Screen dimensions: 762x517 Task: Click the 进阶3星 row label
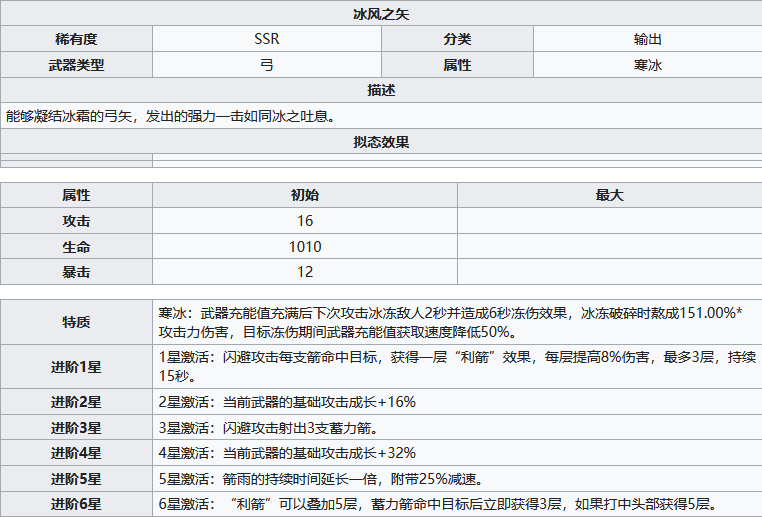pyautogui.click(x=76, y=428)
